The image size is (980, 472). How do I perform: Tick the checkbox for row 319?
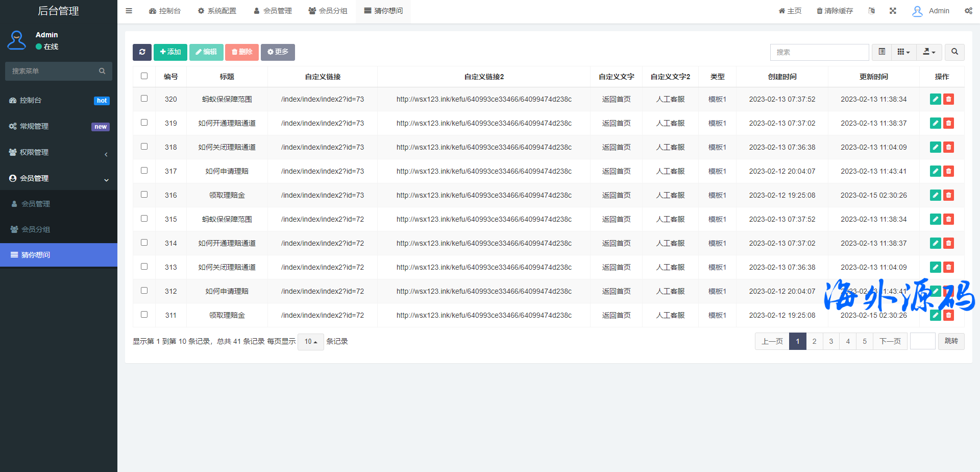click(144, 123)
